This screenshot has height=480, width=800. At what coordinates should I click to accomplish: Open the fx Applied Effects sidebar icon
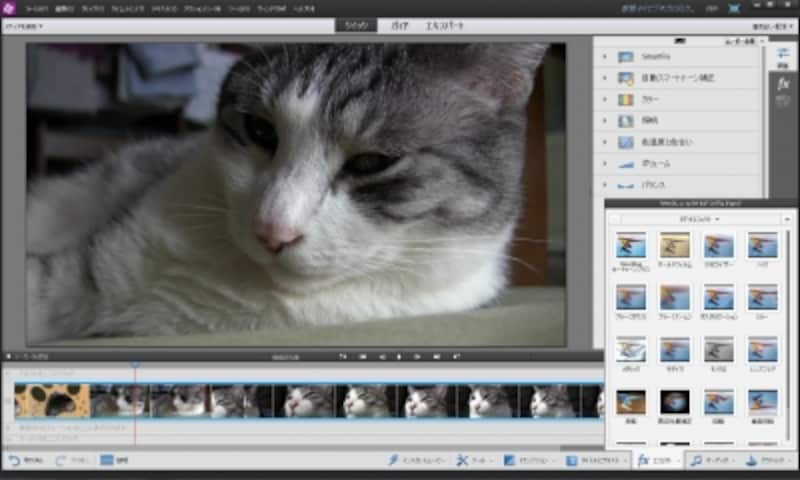783,84
